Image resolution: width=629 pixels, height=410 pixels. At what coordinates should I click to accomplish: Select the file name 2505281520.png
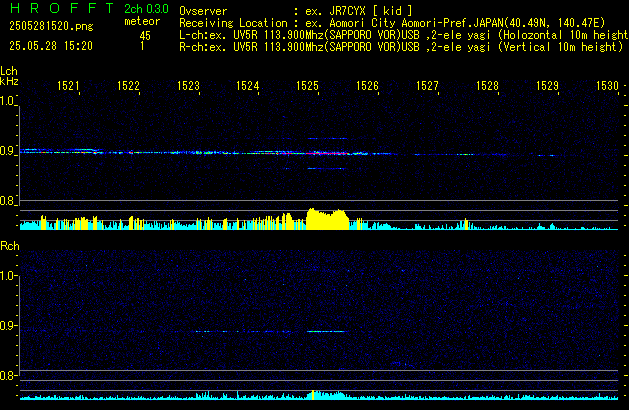pos(51,26)
